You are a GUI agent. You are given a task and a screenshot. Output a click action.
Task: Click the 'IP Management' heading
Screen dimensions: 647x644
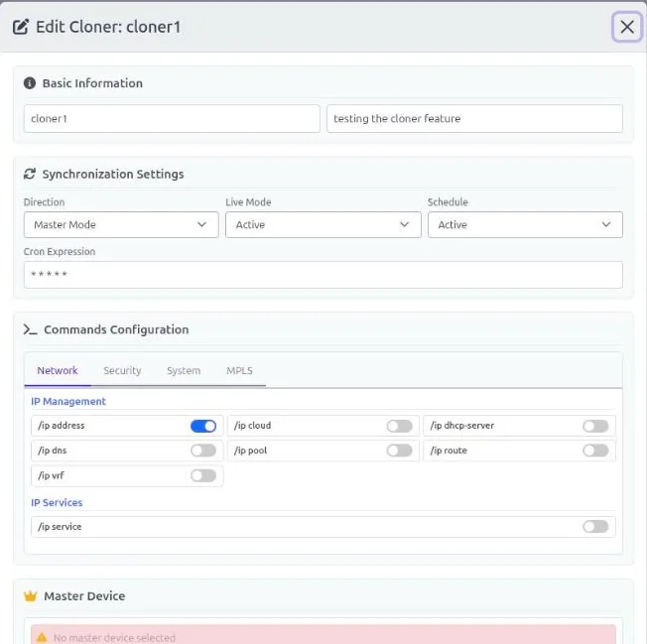[x=68, y=402]
